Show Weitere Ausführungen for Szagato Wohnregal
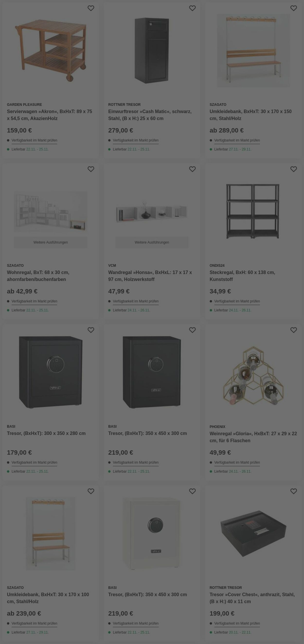Viewport: 304px width, 644px height. click(x=51, y=242)
